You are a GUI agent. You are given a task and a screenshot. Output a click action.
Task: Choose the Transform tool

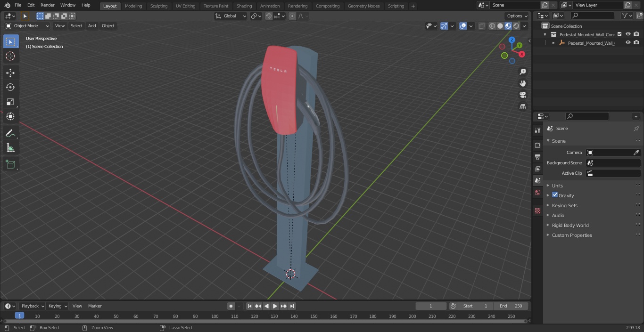coord(10,116)
